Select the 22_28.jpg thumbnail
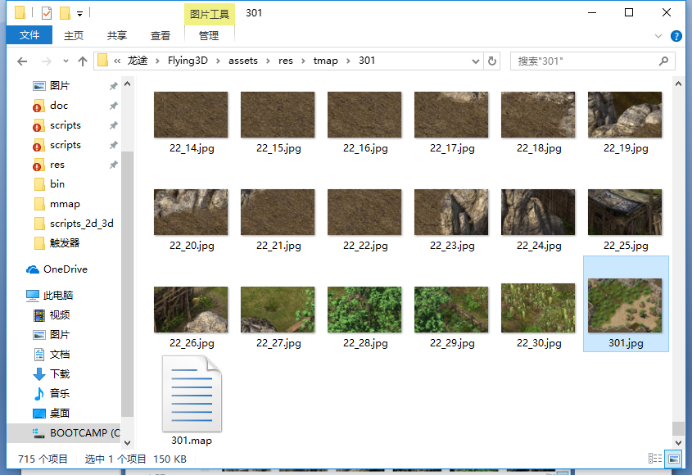This screenshot has width=693, height=476. 365,309
